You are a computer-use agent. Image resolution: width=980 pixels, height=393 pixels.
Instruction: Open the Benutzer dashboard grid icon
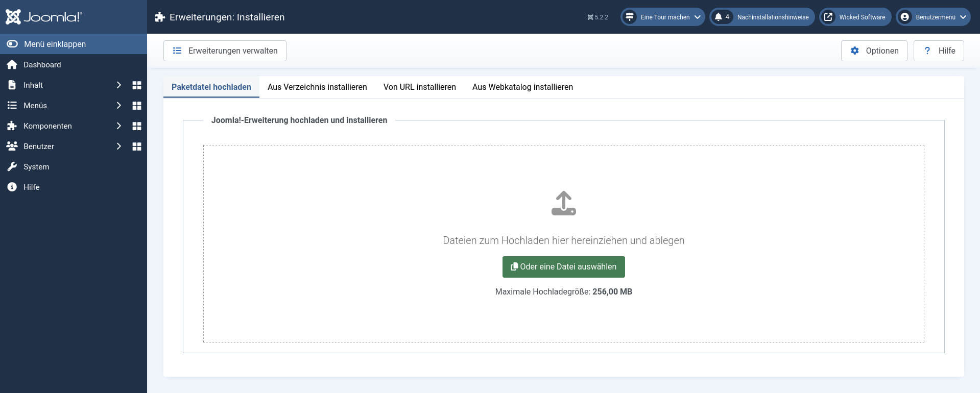[x=137, y=146]
